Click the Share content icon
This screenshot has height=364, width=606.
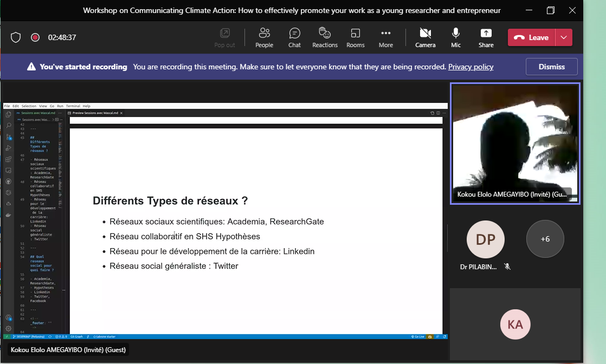pos(486,37)
